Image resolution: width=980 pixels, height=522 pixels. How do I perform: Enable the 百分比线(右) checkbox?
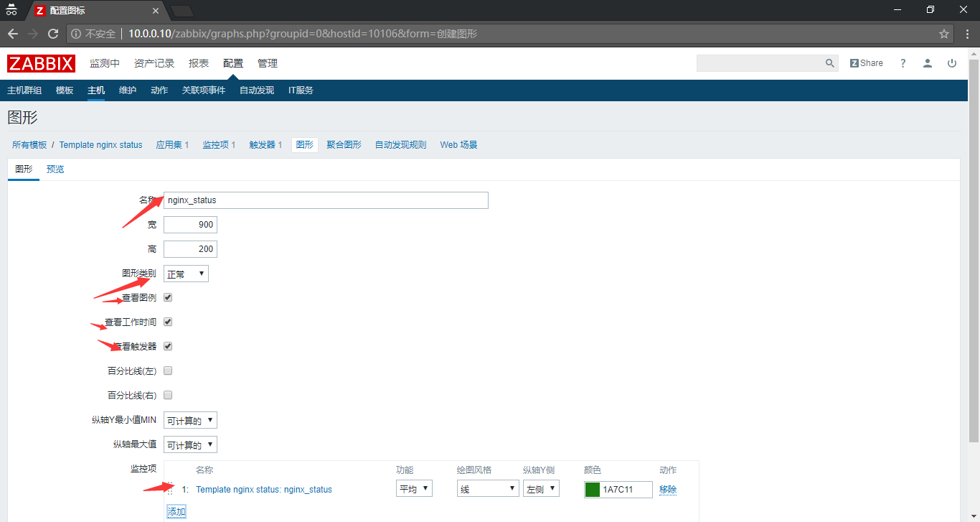click(x=168, y=395)
